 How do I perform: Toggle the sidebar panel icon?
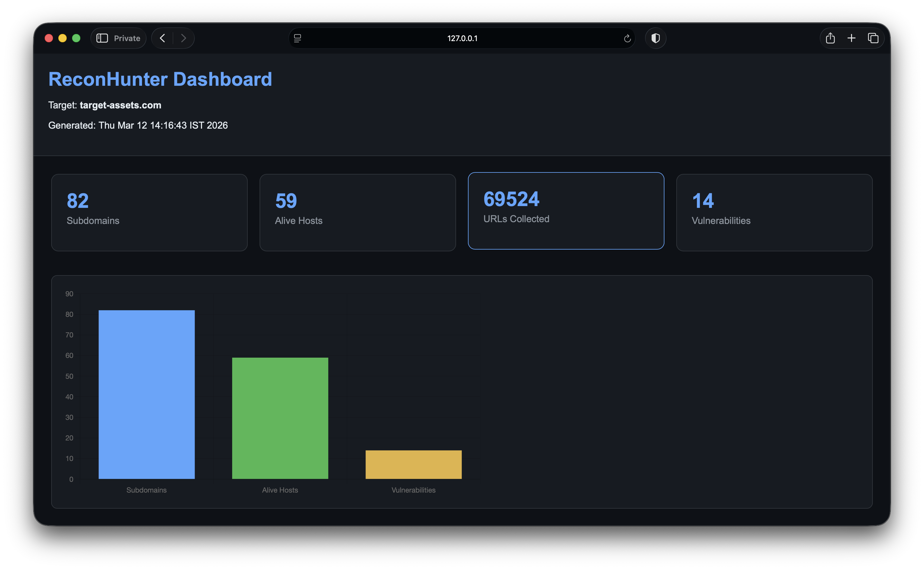pyautogui.click(x=102, y=38)
